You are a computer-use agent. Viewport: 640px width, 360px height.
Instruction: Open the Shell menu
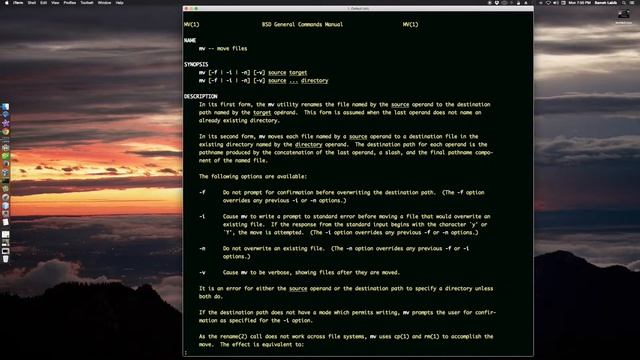click(x=31, y=2)
